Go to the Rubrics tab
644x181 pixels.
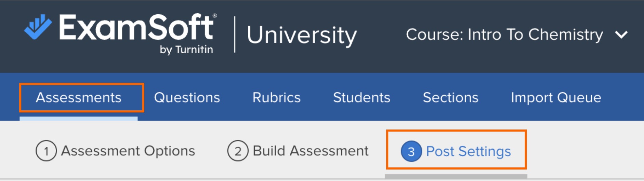[276, 98]
